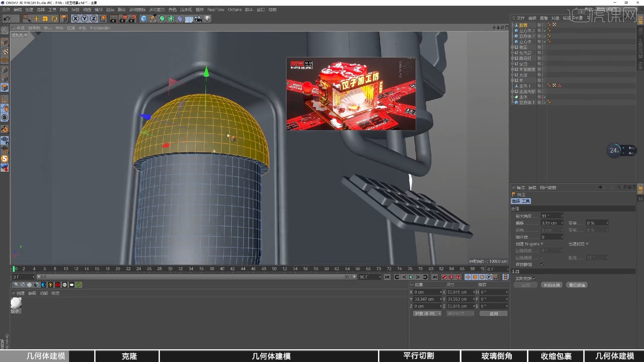The image size is (644, 362).
Task: Expand the 跑马灯 group
Action: click(x=513, y=58)
